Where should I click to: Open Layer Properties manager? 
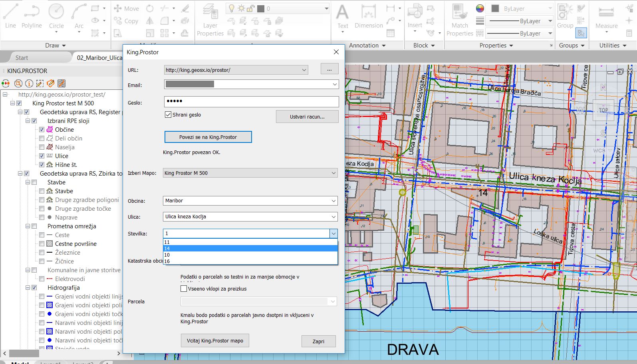(210, 20)
